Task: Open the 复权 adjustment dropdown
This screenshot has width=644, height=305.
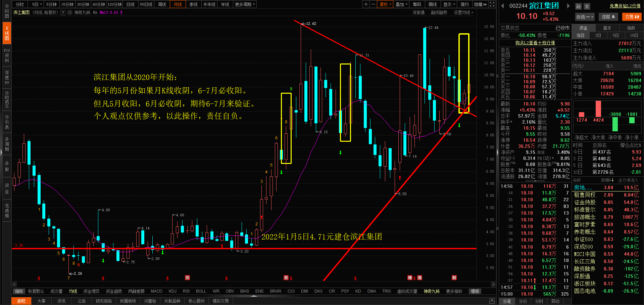Action: [x=385, y=4]
